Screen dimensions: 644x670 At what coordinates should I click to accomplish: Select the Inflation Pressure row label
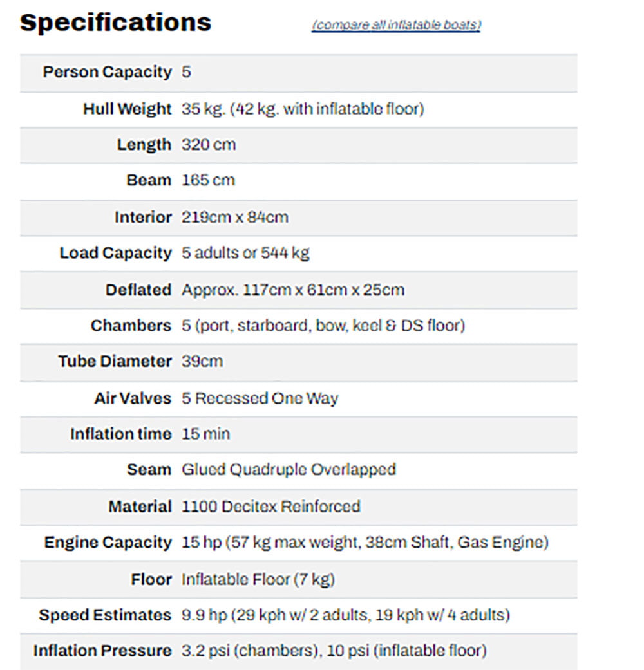(x=102, y=651)
